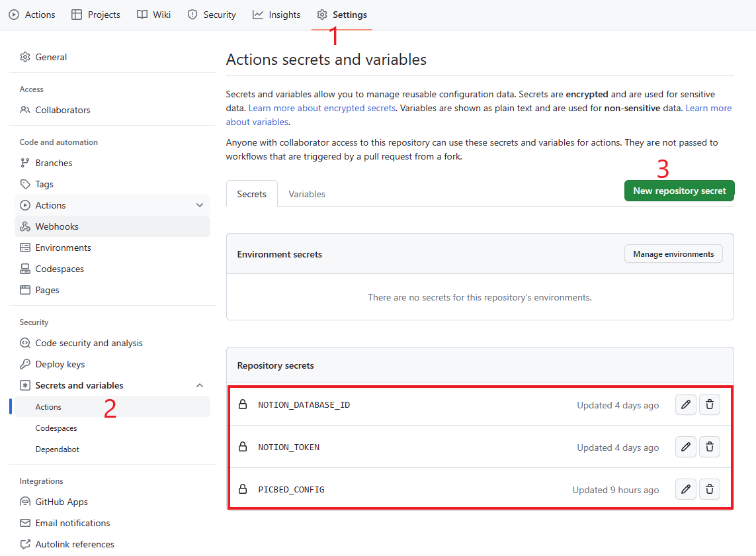This screenshot has height=556, width=756.
Task: Open Deploy keys settings
Action: pos(112,365)
